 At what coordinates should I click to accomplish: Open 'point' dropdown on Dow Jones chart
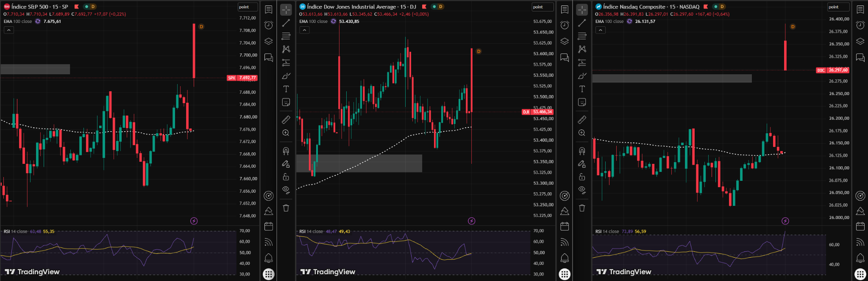pyautogui.click(x=542, y=7)
